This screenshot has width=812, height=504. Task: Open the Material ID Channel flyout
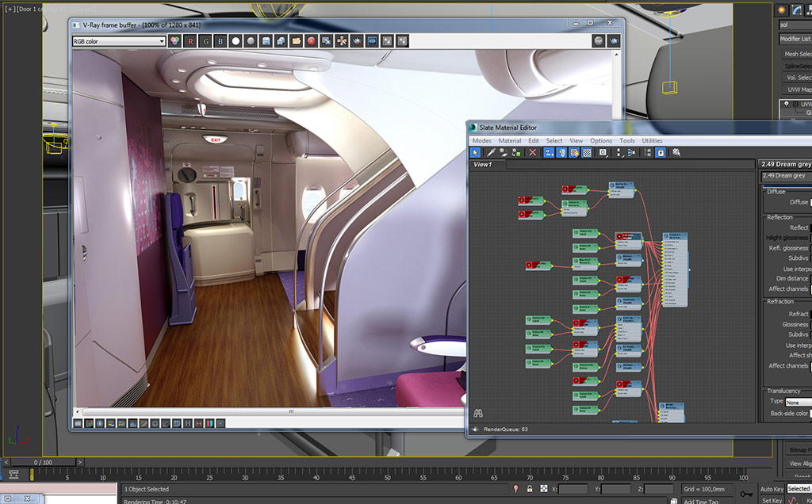pyautogui.click(x=603, y=153)
